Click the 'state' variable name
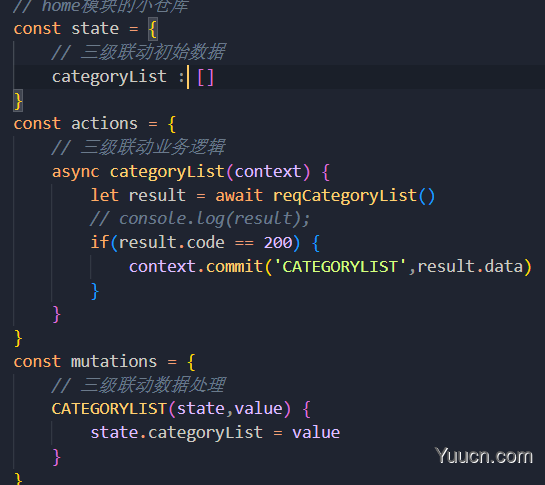The width and height of the screenshot is (545, 485). (95, 29)
